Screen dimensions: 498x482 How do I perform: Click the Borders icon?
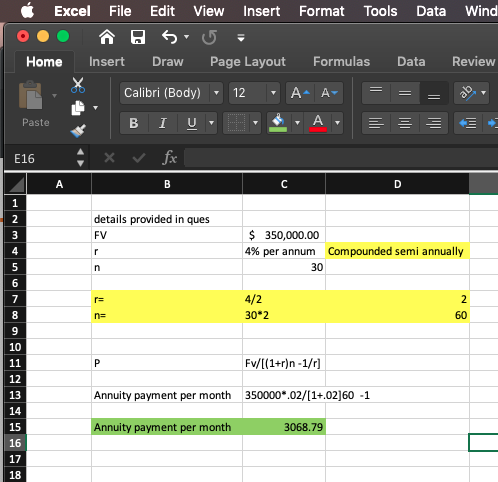pyautogui.click(x=236, y=123)
